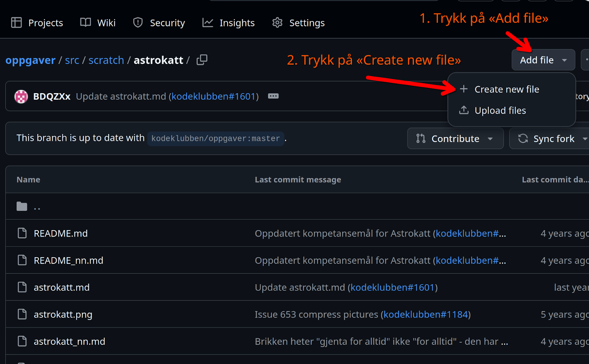
Task: Select Create new file menu entry
Action: click(507, 89)
